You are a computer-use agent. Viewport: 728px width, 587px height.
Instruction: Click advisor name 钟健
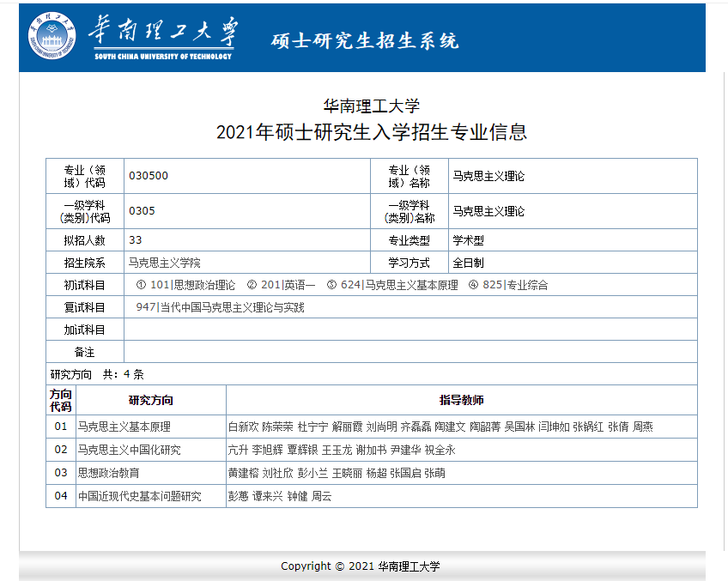click(297, 497)
